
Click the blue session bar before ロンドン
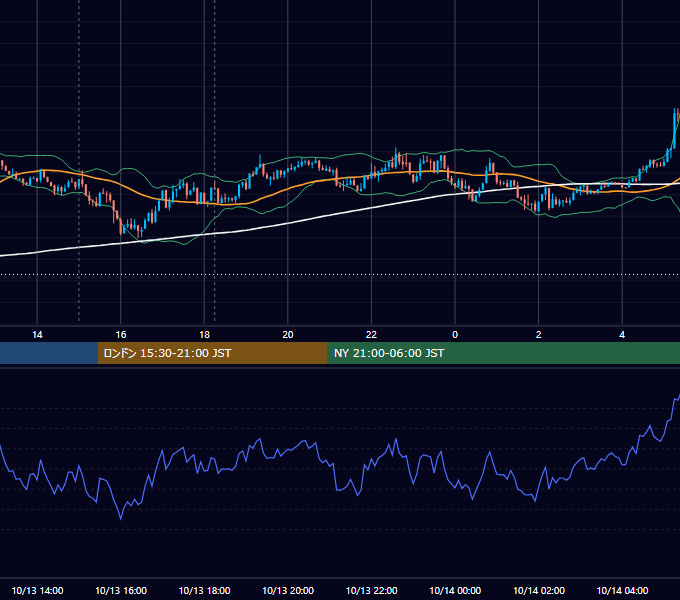[x=49, y=353]
